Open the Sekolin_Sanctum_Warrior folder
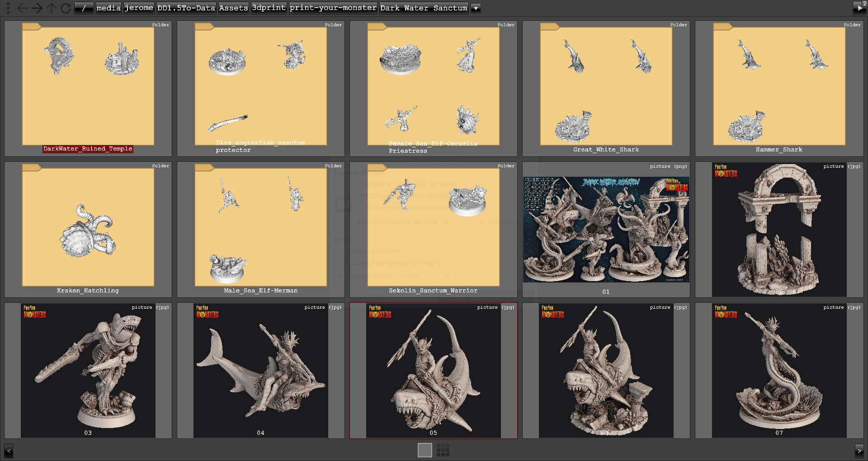 (434, 230)
